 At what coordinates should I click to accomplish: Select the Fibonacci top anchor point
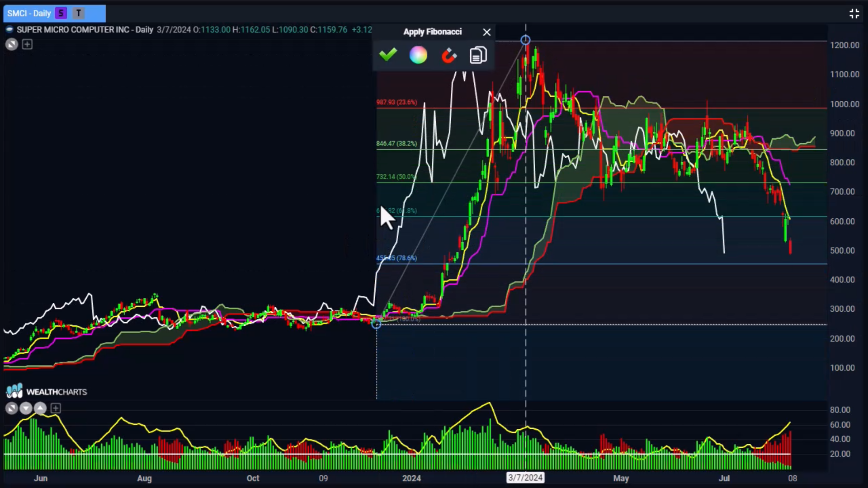[x=525, y=40]
